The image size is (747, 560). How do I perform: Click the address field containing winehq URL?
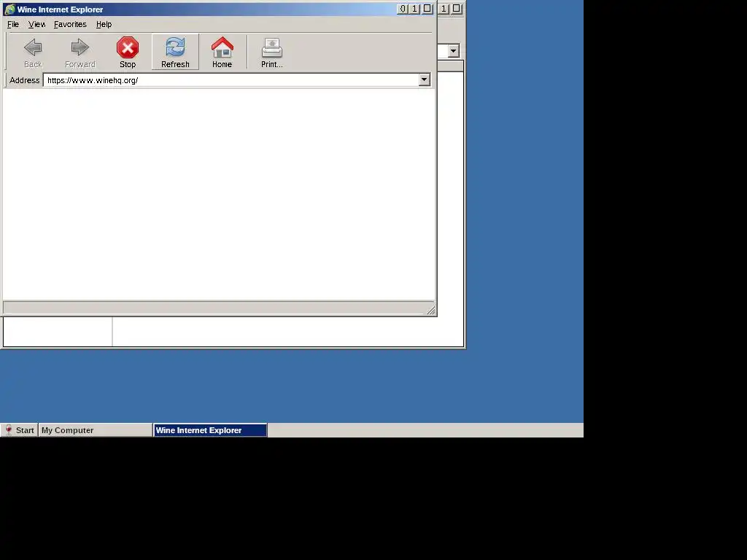pos(231,80)
